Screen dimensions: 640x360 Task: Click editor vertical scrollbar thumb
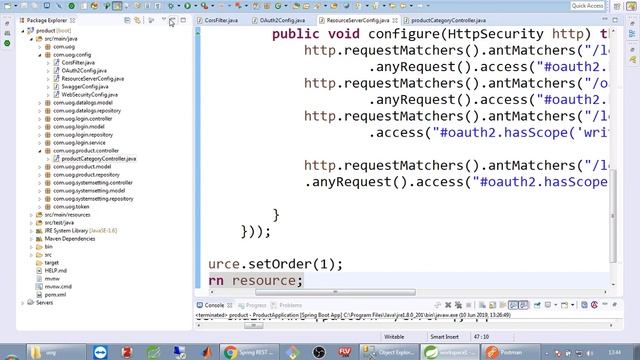pyautogui.click(x=613, y=216)
